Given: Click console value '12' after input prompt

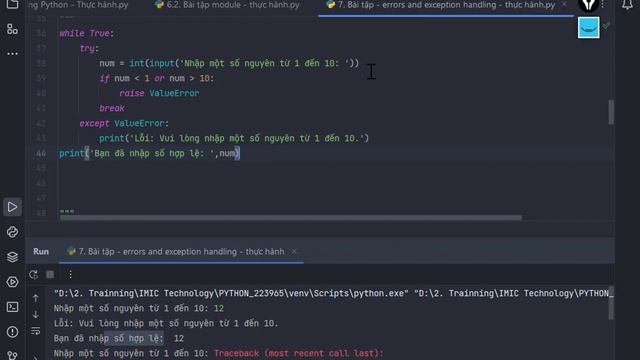Looking at the screenshot, I should coord(219,308).
